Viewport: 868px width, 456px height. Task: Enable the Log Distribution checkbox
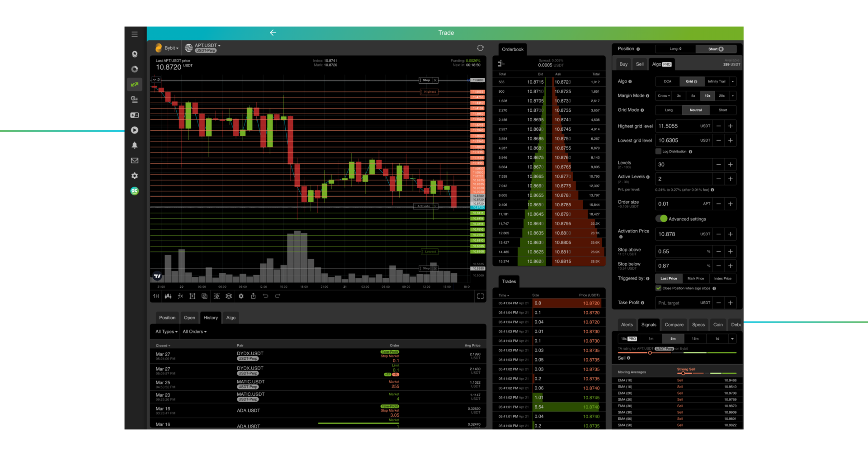(x=658, y=151)
